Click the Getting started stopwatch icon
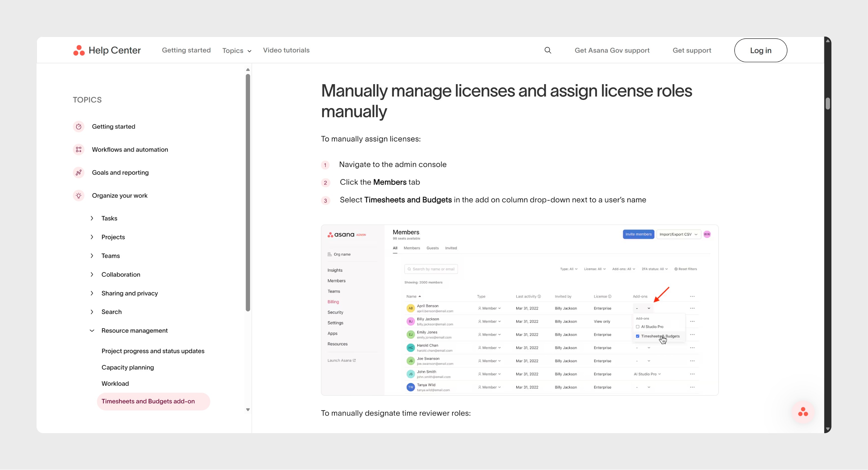This screenshot has height=470, width=868. pyautogui.click(x=79, y=127)
